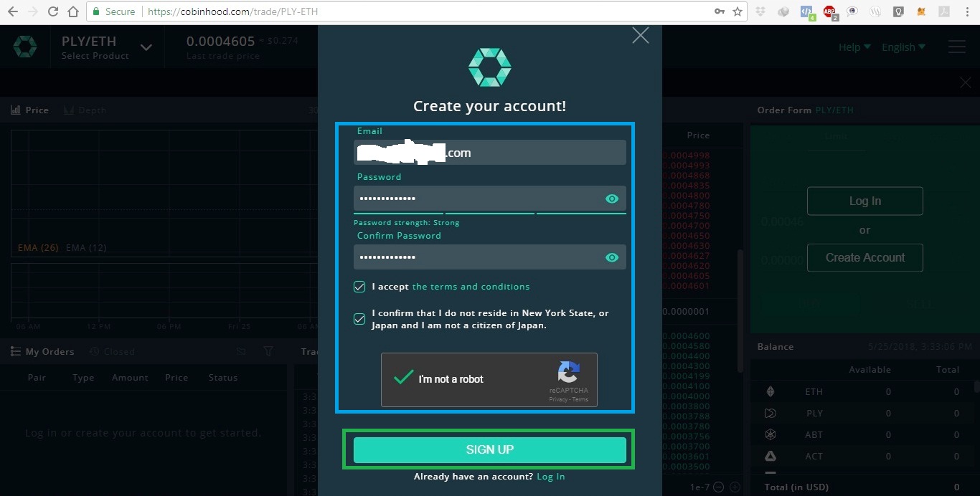Switch to the Closed orders tab
This screenshot has width=980, height=496.
pos(112,351)
